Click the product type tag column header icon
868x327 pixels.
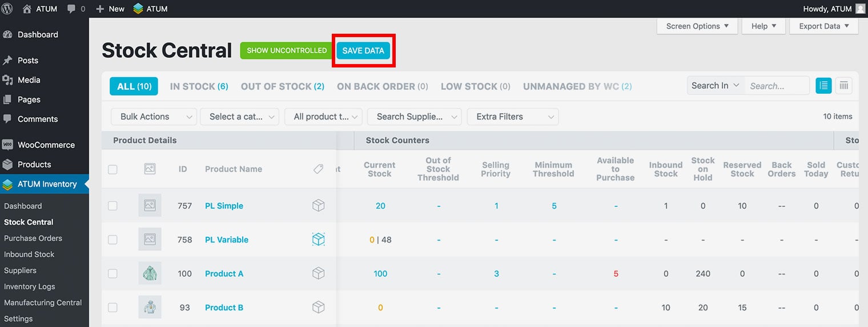(319, 169)
